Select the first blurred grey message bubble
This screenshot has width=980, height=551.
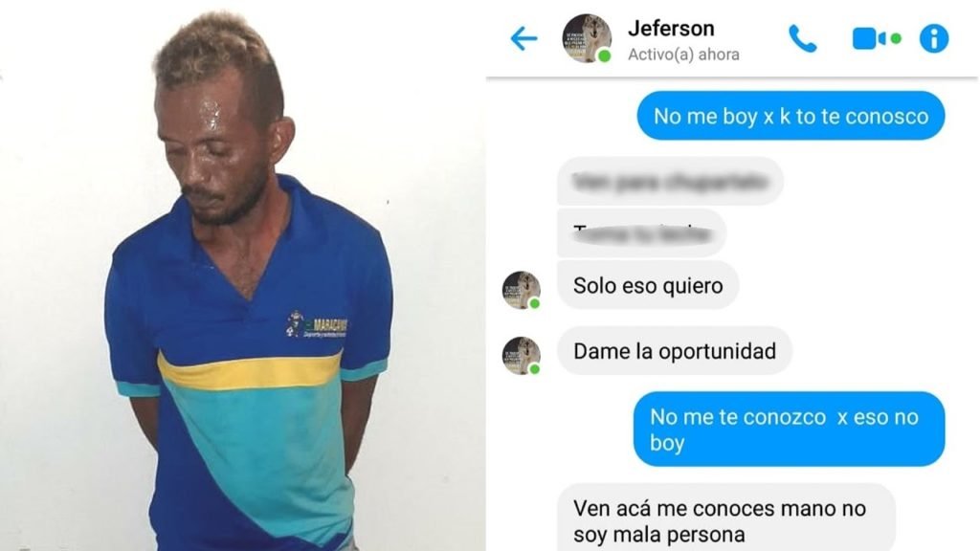click(670, 181)
